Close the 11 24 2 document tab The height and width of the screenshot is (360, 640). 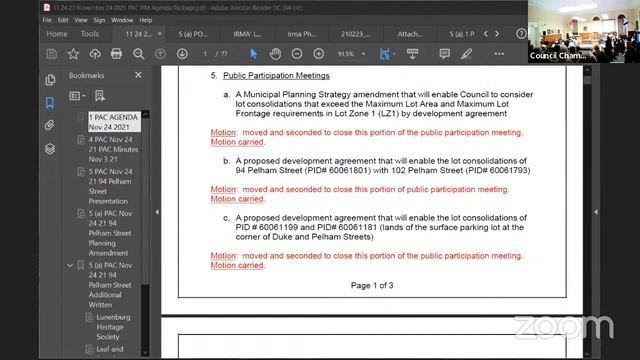point(160,34)
